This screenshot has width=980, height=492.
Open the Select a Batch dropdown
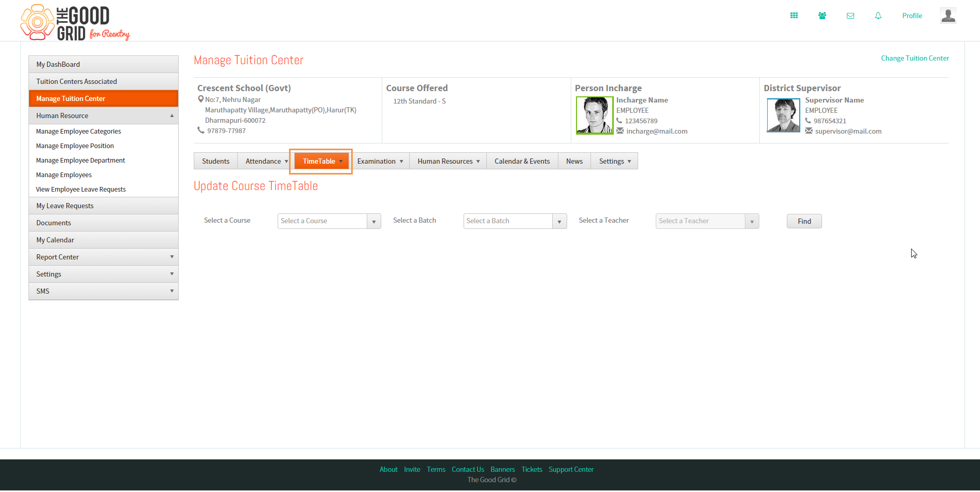point(515,221)
